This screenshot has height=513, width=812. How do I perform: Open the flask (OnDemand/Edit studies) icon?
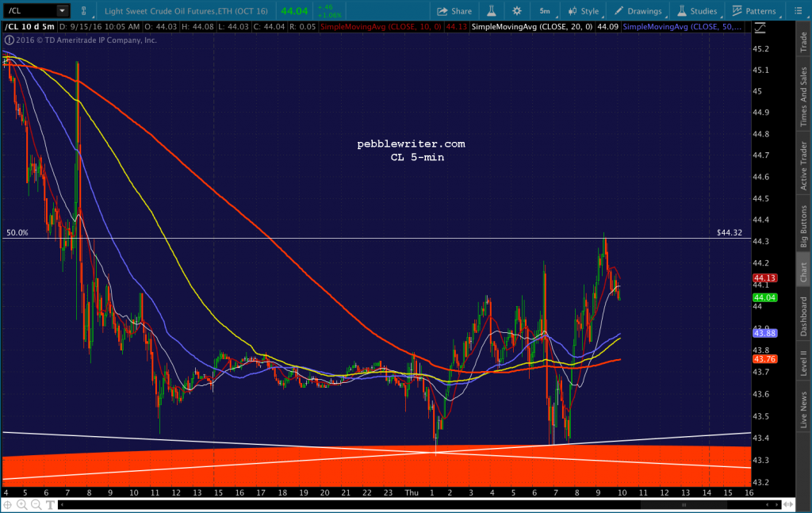pyautogui.click(x=492, y=11)
